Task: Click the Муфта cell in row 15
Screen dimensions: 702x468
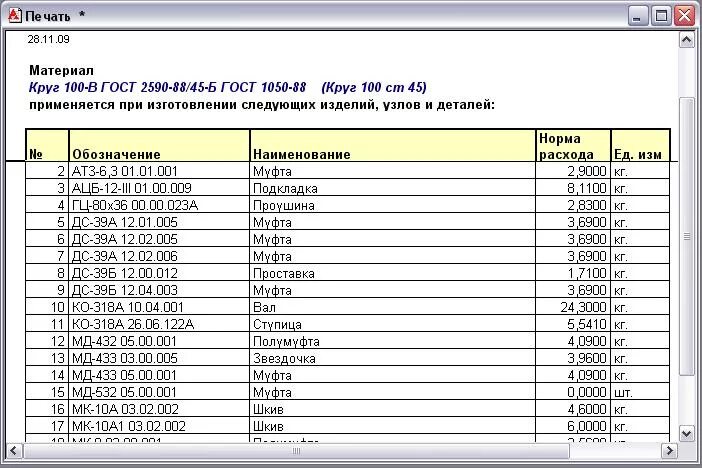Action: [393, 392]
